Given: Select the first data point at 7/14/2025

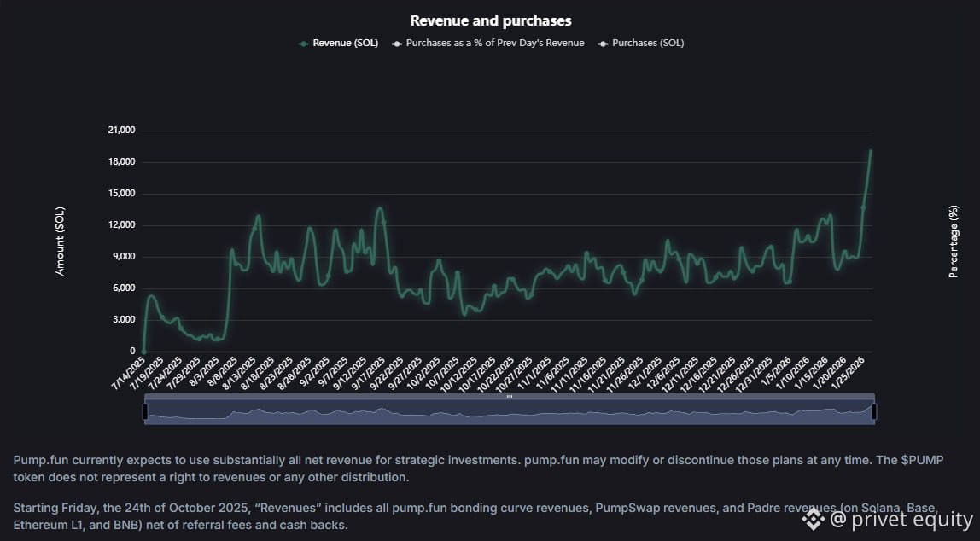Looking at the screenshot, I should pos(143,351).
